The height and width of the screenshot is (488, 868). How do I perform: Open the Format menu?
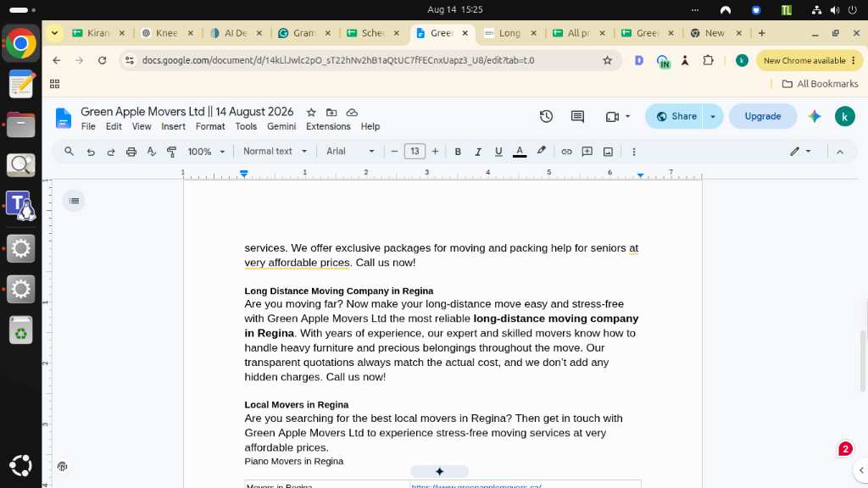tap(210, 126)
